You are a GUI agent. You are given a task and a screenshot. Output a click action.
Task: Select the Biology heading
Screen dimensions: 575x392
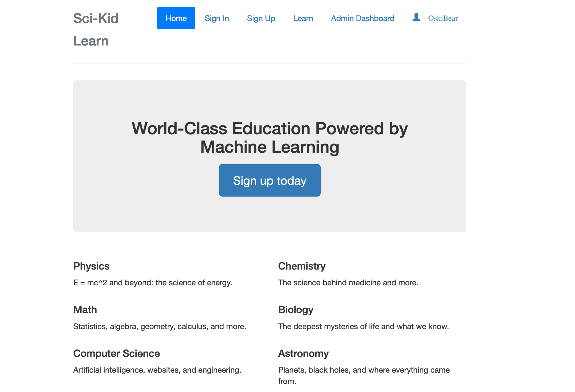pyautogui.click(x=296, y=309)
